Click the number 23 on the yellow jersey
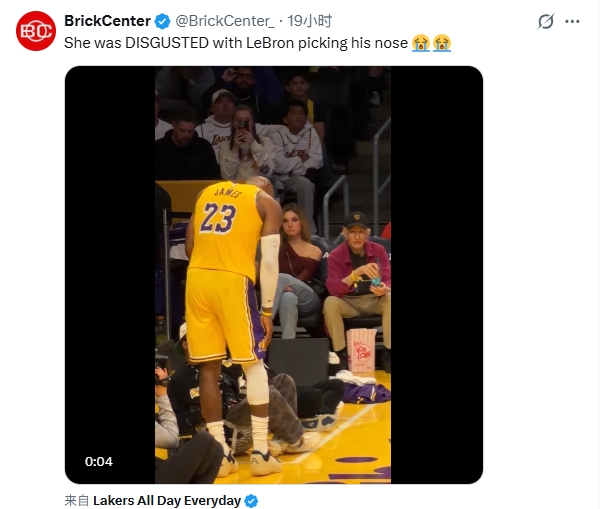Screen dimensions: 600x509 tap(220, 217)
